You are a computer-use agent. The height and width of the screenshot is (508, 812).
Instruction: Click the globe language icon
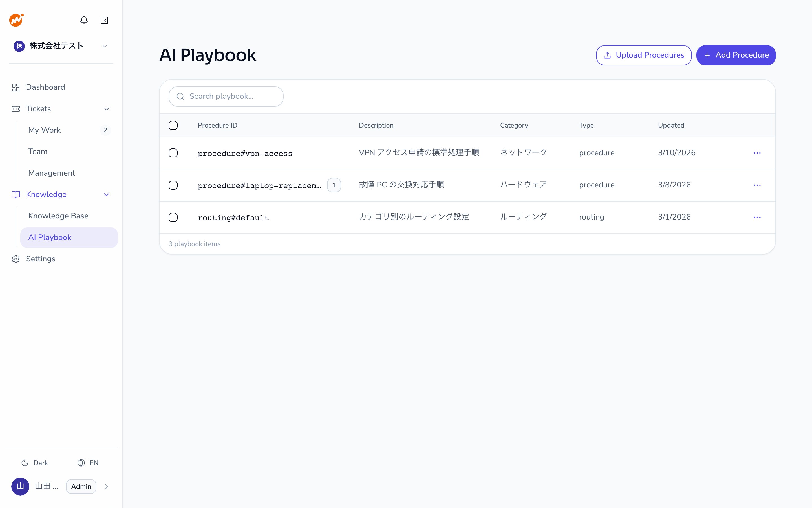click(x=81, y=463)
